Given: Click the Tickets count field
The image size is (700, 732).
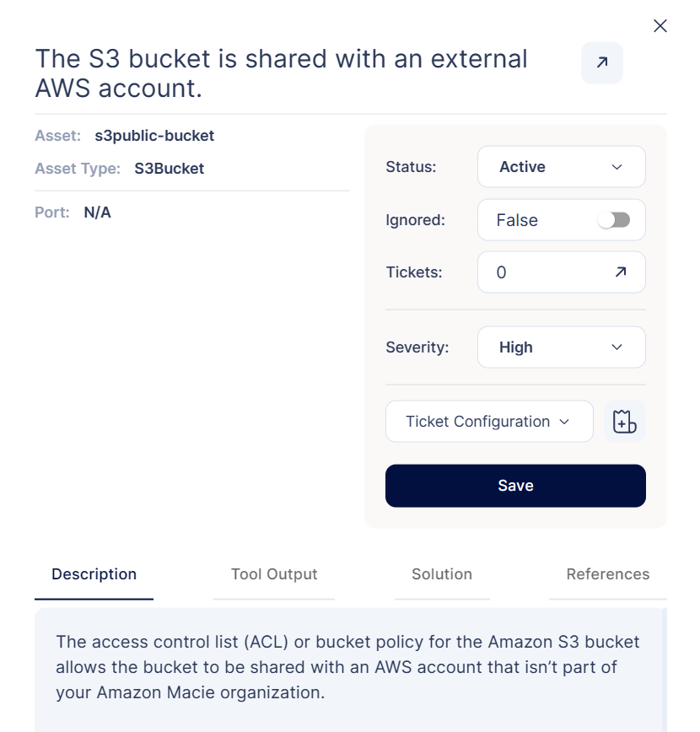Looking at the screenshot, I should coord(562,272).
